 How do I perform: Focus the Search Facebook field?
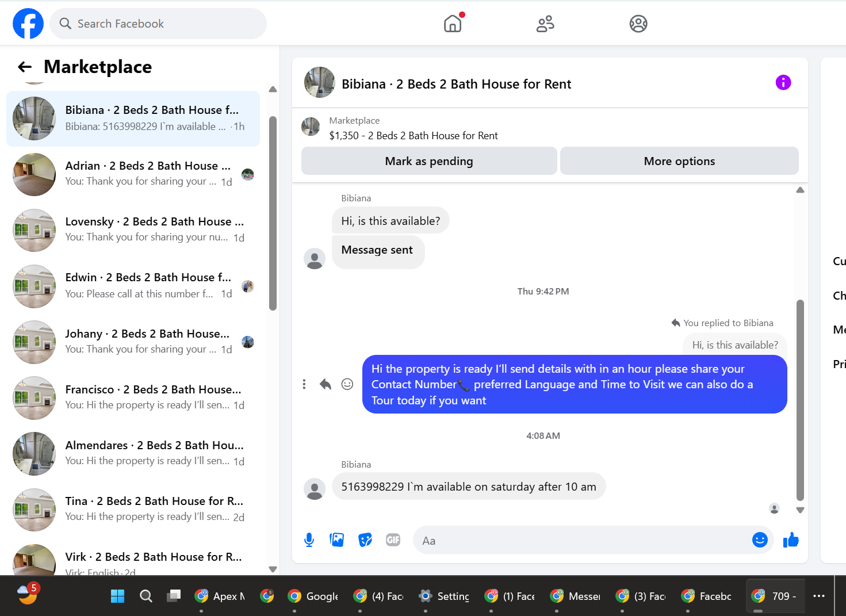158,24
